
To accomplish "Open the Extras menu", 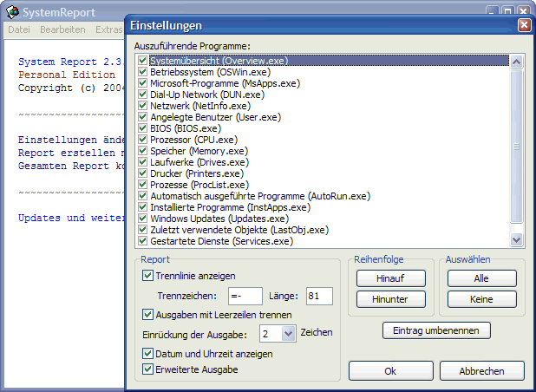I will 108,29.
